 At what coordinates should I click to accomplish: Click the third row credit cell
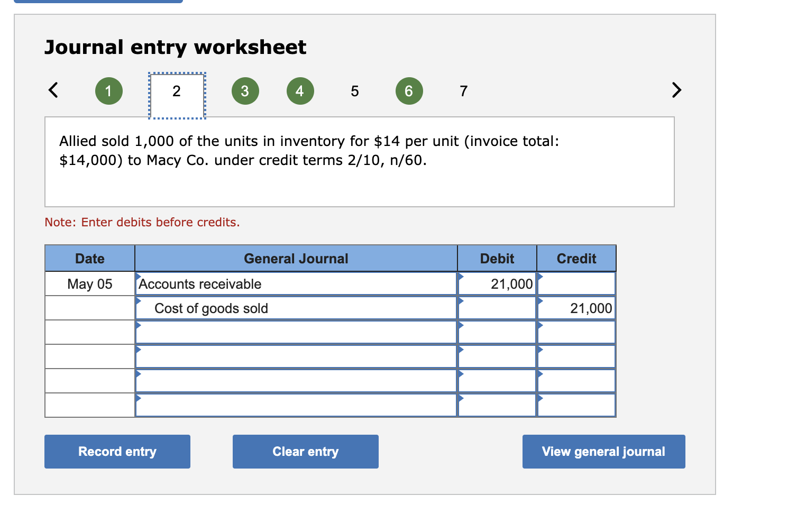(x=576, y=333)
